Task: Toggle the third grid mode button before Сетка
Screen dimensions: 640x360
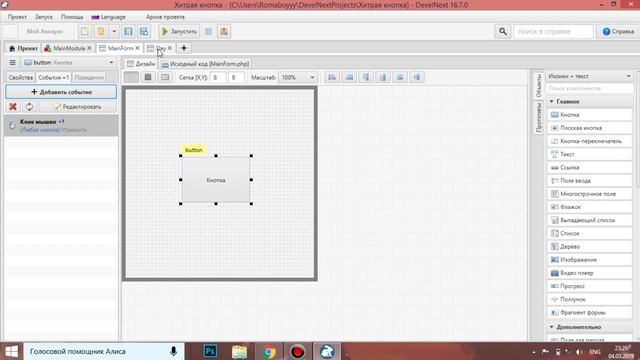Action: 165,77
